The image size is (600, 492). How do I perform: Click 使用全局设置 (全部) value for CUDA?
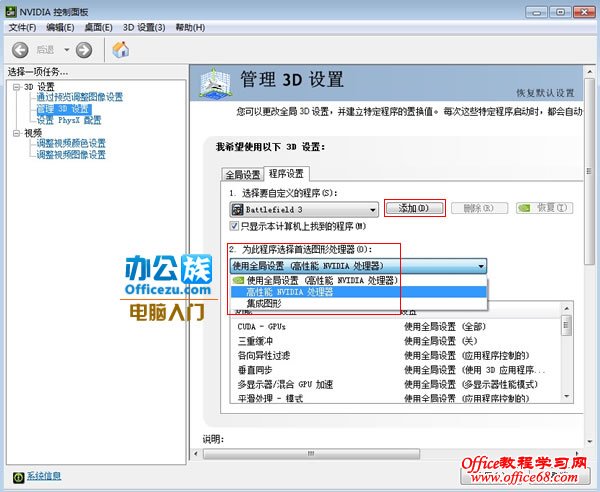point(445,327)
